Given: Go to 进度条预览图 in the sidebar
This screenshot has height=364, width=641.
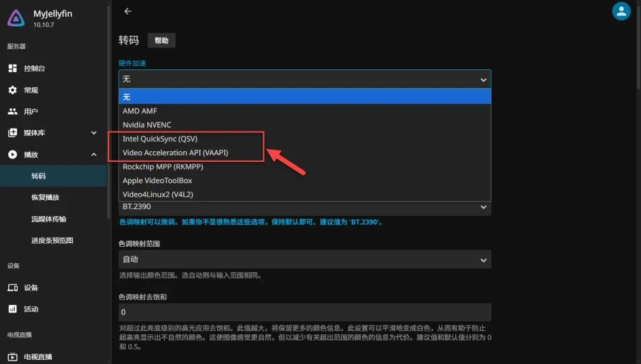Looking at the screenshot, I should pos(53,240).
